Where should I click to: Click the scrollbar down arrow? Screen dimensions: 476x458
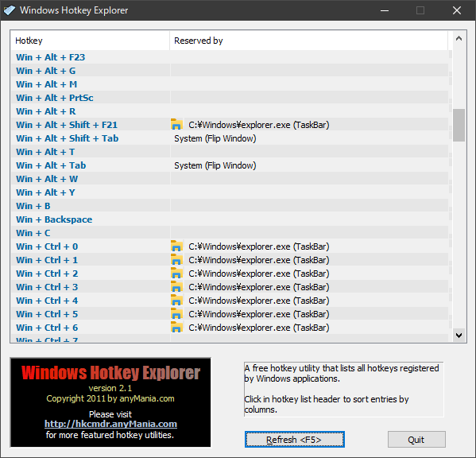tap(459, 335)
